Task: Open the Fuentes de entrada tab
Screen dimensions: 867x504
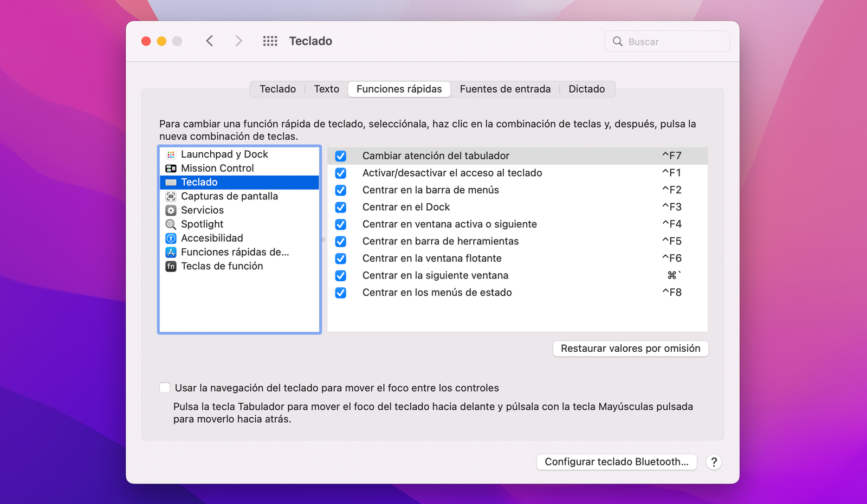Action: click(505, 89)
